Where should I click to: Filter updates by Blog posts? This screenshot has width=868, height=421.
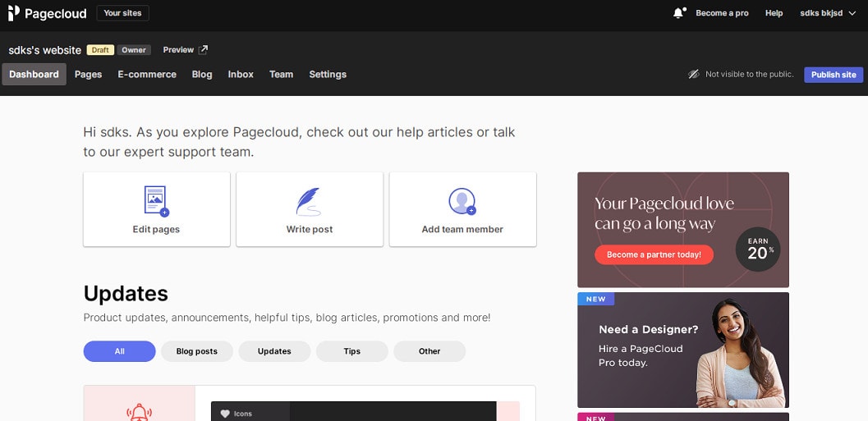(197, 351)
